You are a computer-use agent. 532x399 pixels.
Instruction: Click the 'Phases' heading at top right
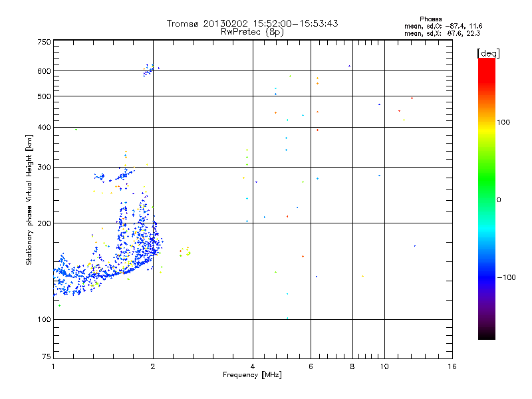click(x=430, y=19)
